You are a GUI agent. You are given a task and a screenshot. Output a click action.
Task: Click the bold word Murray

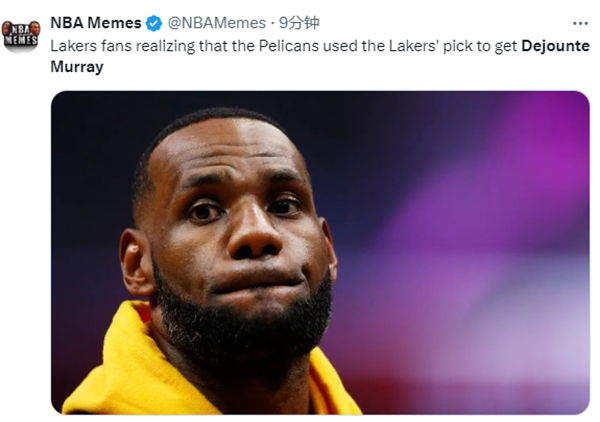click(77, 67)
